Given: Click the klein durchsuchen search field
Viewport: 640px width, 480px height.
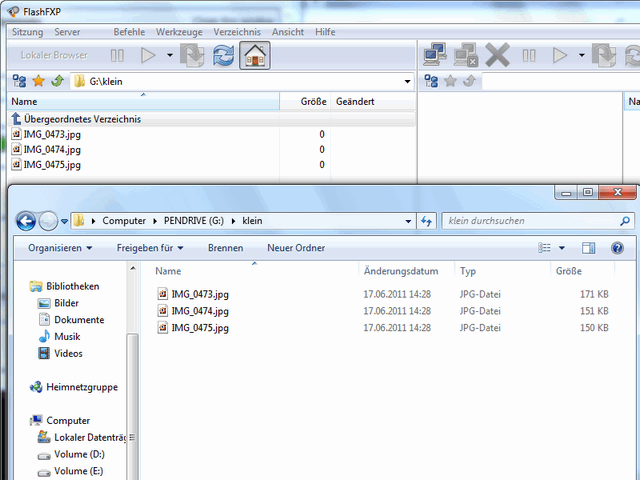Looking at the screenshot, I should (x=530, y=220).
